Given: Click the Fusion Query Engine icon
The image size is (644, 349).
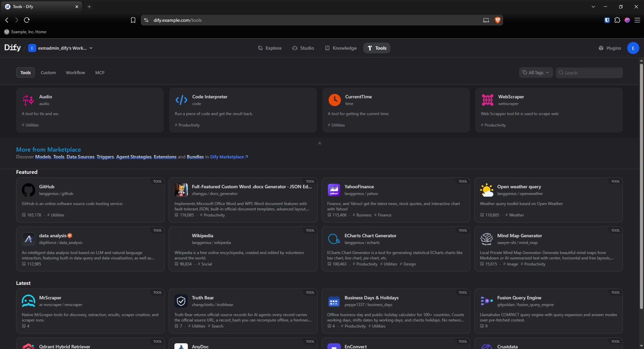Looking at the screenshot, I should pos(486,301).
